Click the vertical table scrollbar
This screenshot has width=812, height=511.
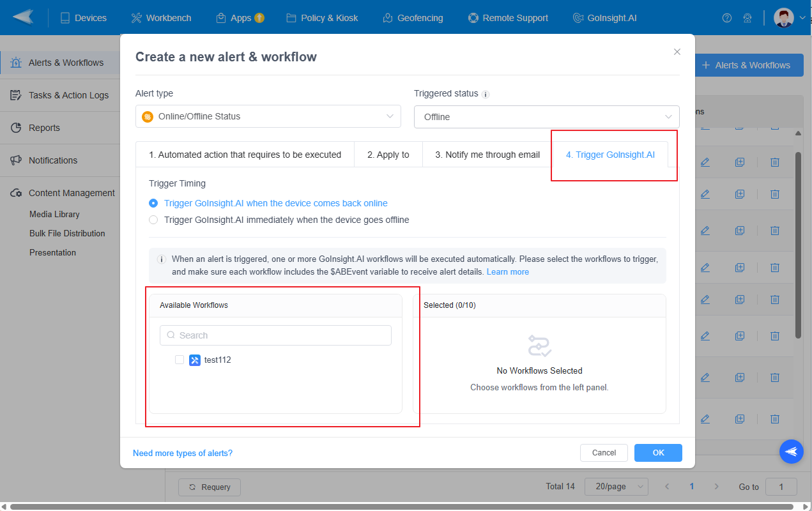point(798,245)
